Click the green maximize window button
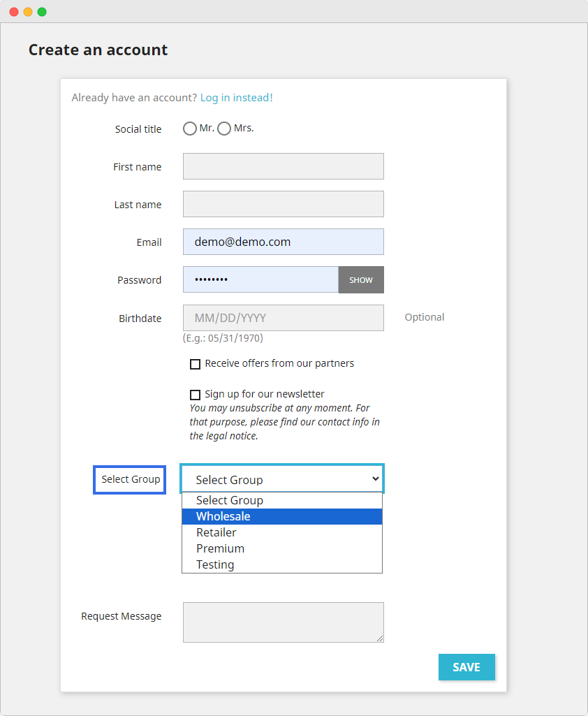 point(42,12)
